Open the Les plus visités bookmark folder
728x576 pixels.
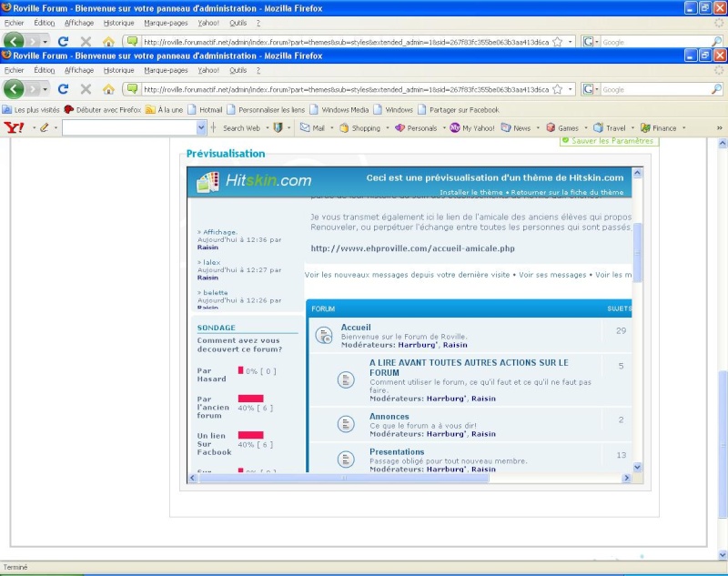[31, 110]
